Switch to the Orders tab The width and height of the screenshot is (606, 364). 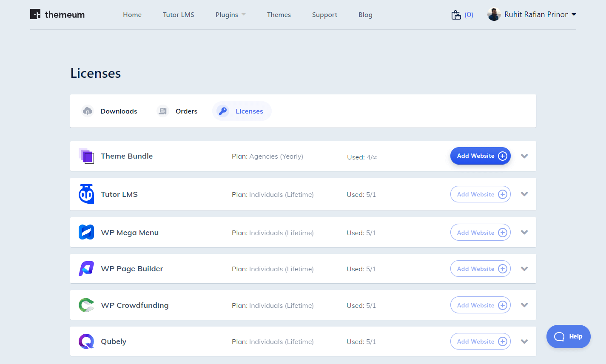click(186, 111)
